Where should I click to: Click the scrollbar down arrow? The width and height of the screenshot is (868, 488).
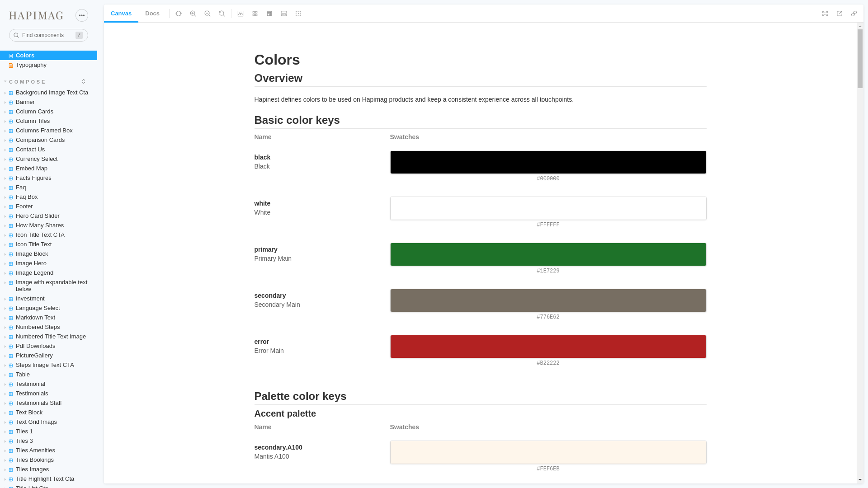click(860, 480)
